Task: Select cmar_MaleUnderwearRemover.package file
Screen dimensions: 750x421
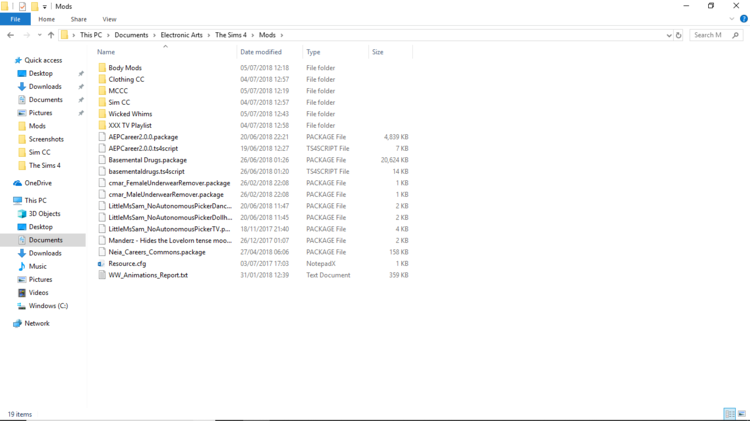Action: click(x=166, y=194)
